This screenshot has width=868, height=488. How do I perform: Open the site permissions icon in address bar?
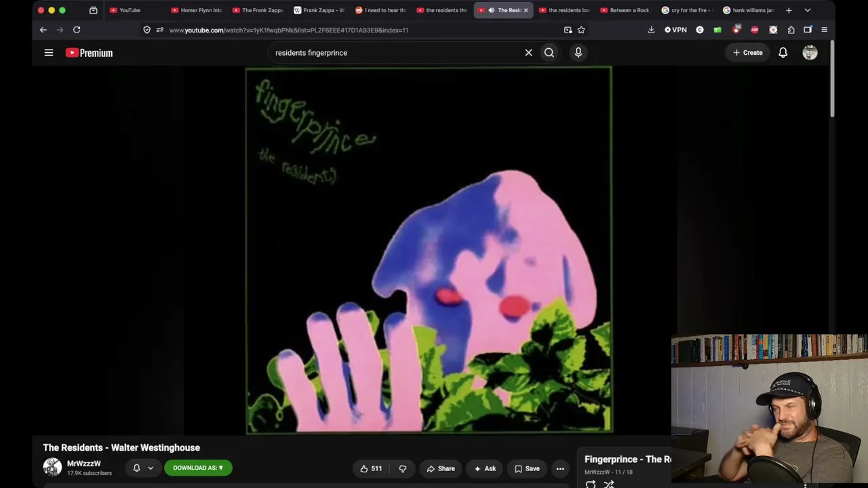point(159,30)
